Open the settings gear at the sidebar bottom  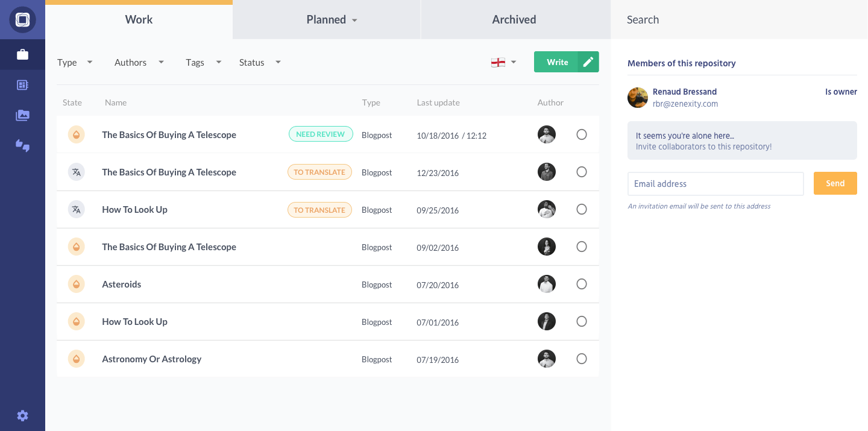22,415
